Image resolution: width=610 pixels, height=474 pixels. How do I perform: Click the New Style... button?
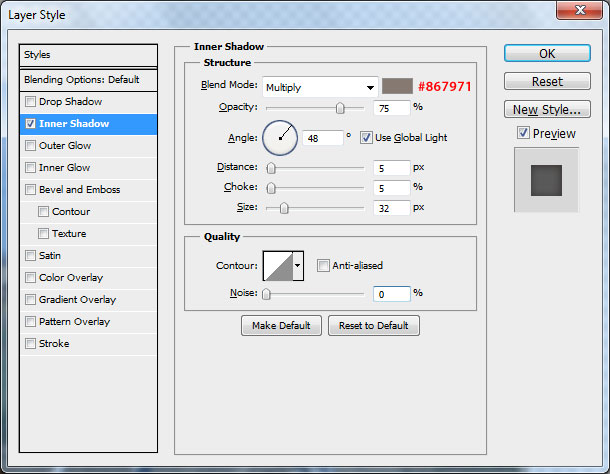(547, 109)
